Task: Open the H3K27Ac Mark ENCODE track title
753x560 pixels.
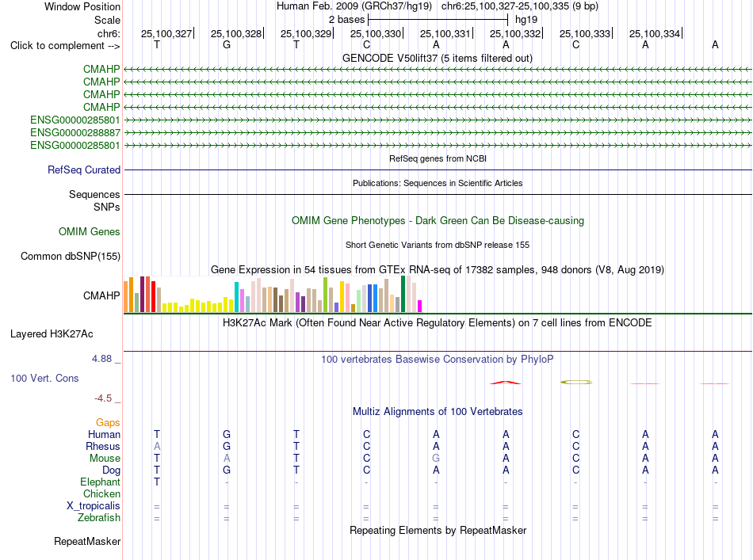Action: pos(438,322)
